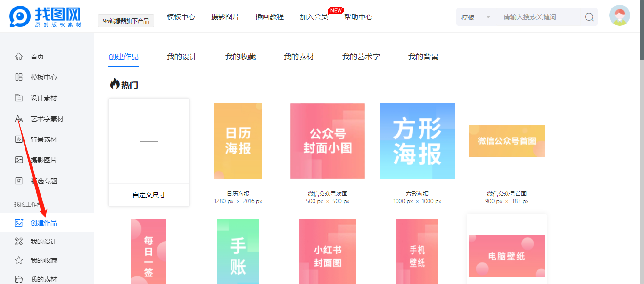The image size is (644, 284).
Task: Click the 我的素材 folder icon
Action: pyautogui.click(x=19, y=279)
